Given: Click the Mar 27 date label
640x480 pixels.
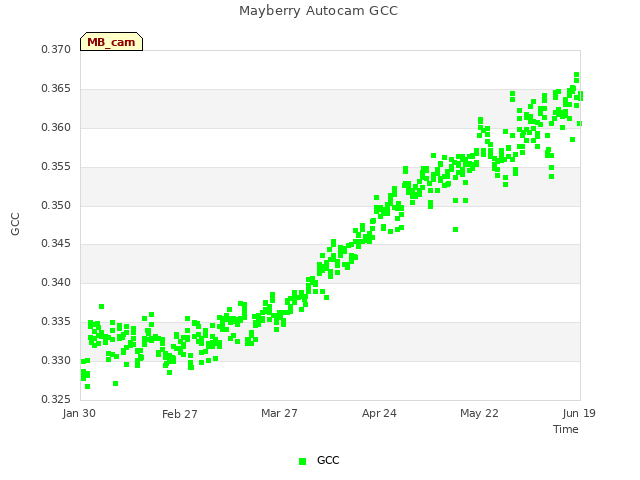Looking at the screenshot, I should tap(280, 413).
